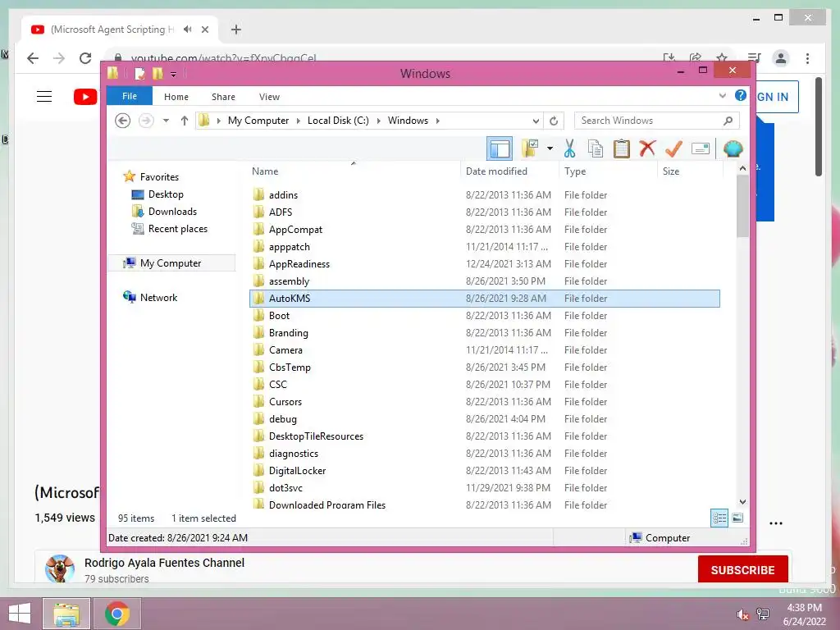The height and width of the screenshot is (630, 840).
Task: Go back in Explorer navigation
Action: [123, 121]
